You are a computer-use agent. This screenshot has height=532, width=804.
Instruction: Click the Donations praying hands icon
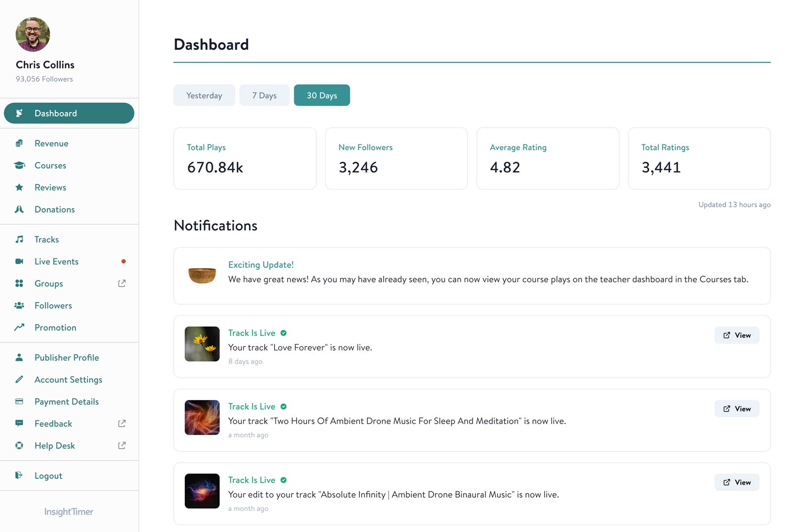(19, 209)
